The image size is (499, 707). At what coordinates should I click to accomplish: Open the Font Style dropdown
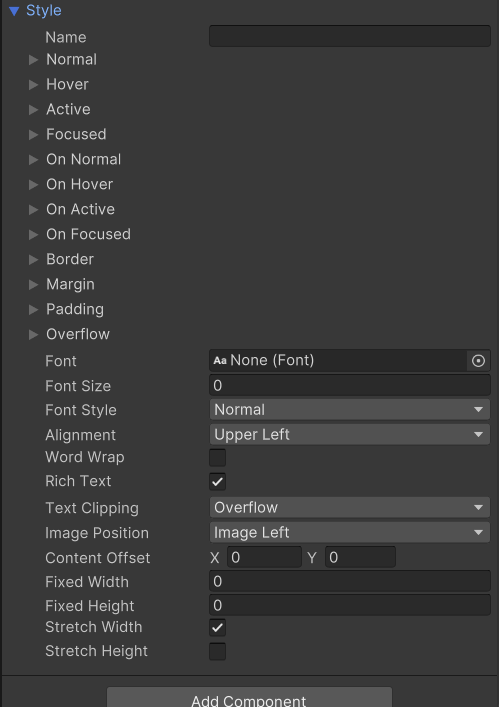[x=350, y=409]
